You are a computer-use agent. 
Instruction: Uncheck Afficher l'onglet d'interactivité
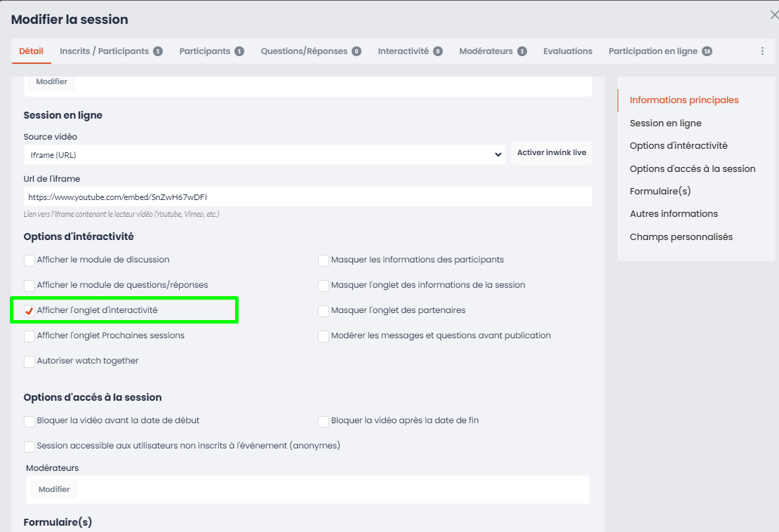[x=29, y=311]
